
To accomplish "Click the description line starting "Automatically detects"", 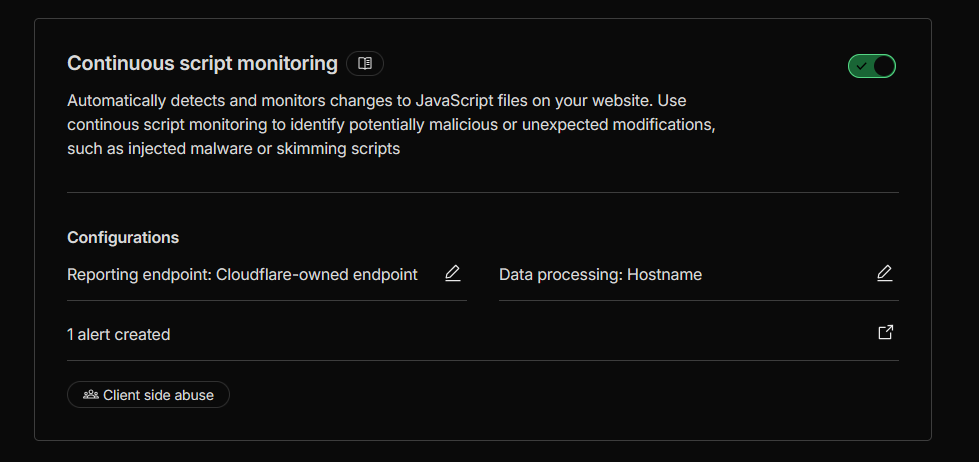I will (376, 101).
